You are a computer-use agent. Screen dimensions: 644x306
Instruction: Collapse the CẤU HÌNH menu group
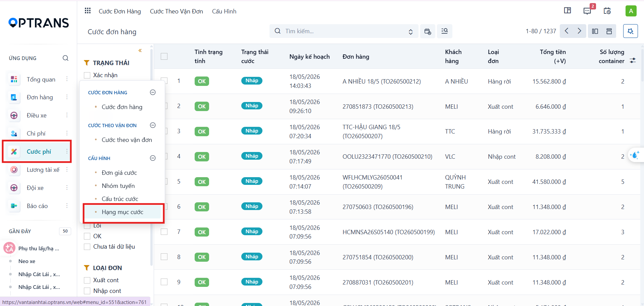tap(153, 158)
